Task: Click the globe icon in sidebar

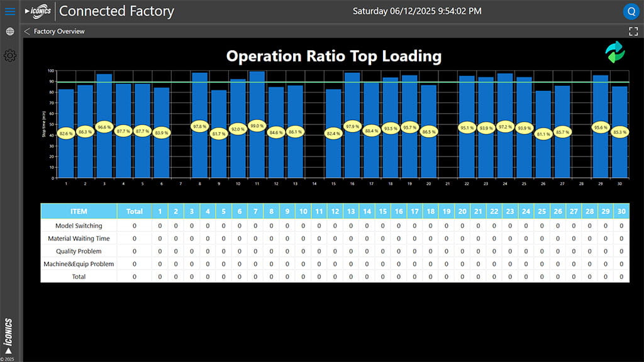Action: pos(9,31)
